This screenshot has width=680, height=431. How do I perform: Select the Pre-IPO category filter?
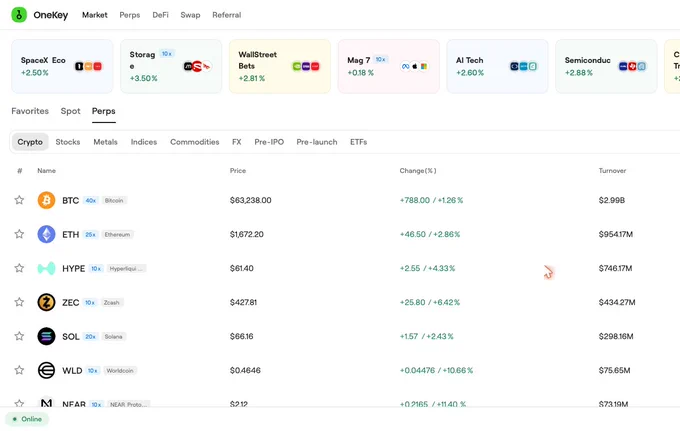tap(269, 142)
